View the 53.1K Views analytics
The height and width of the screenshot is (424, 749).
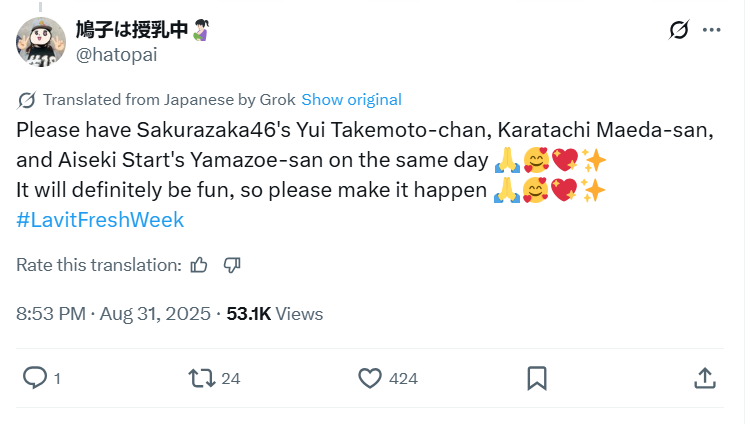tap(275, 313)
